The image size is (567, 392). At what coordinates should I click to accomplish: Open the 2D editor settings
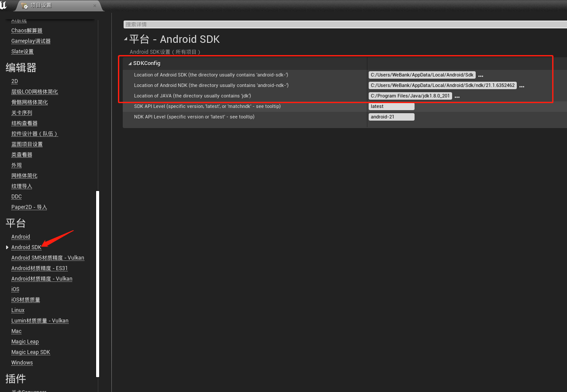click(14, 81)
